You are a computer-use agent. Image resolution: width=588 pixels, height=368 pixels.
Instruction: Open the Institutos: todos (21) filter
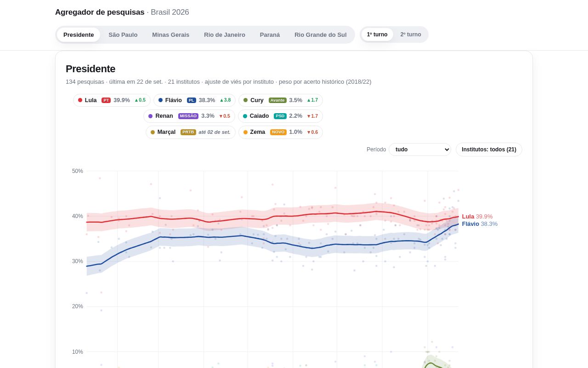click(489, 149)
